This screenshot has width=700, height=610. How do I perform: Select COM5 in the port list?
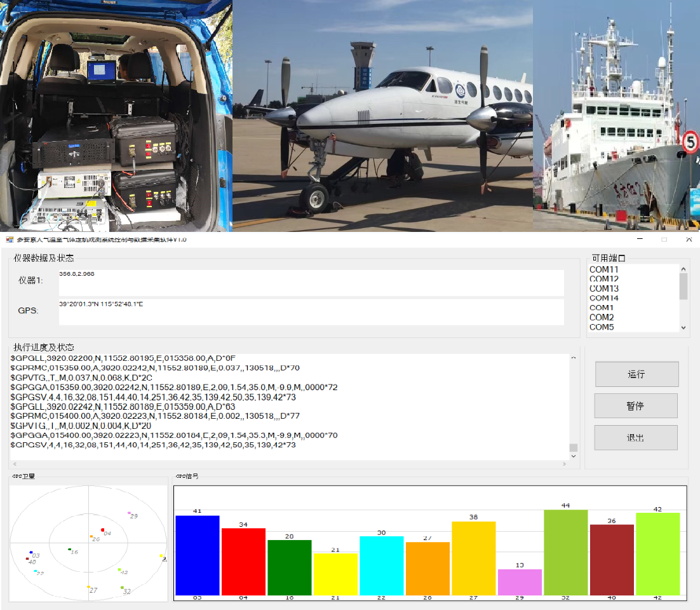coord(602,327)
